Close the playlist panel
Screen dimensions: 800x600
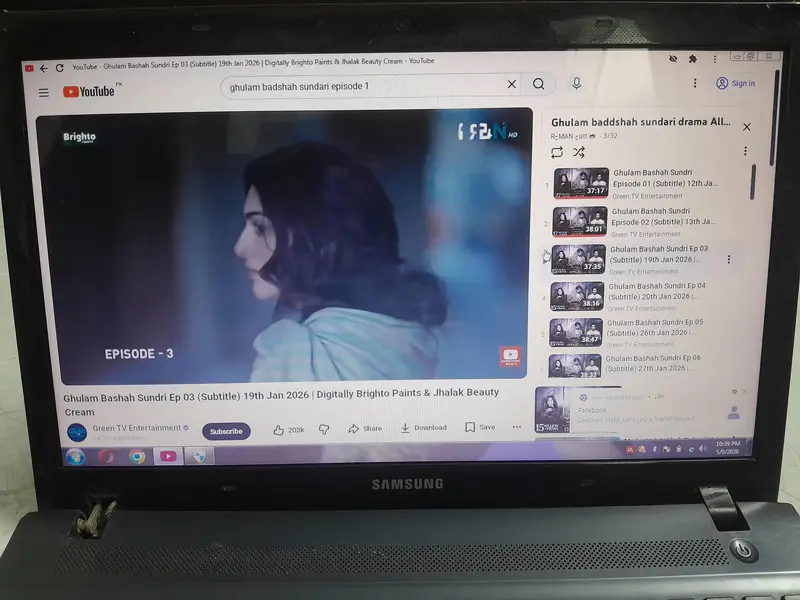click(747, 127)
